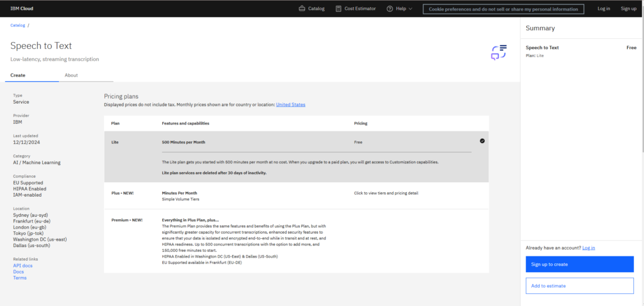Screen dimensions: 644x306
Task: Click London (eu-gb) location
Action: 30,227
